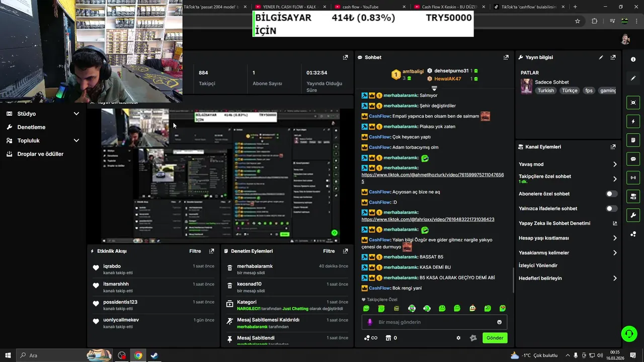This screenshot has width=644, height=362.
Task: Open chat settings gear icon
Action: pyautogui.click(x=458, y=338)
